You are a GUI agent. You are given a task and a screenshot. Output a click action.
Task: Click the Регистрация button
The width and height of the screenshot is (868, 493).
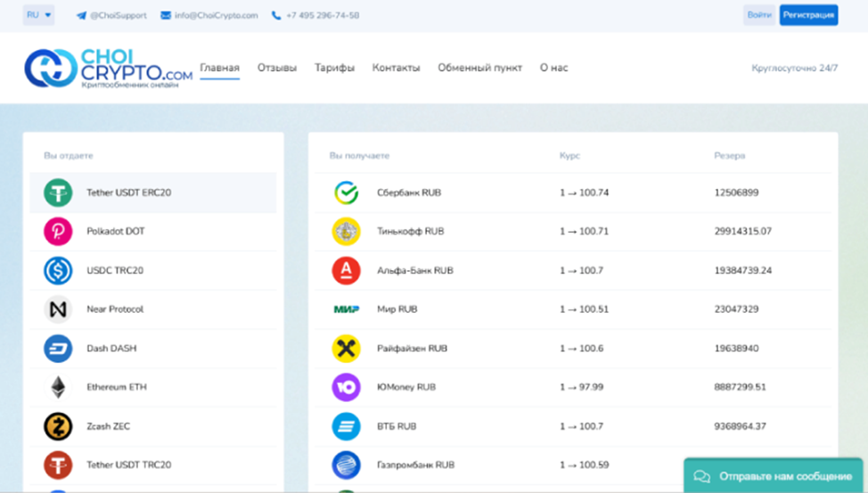(x=809, y=15)
